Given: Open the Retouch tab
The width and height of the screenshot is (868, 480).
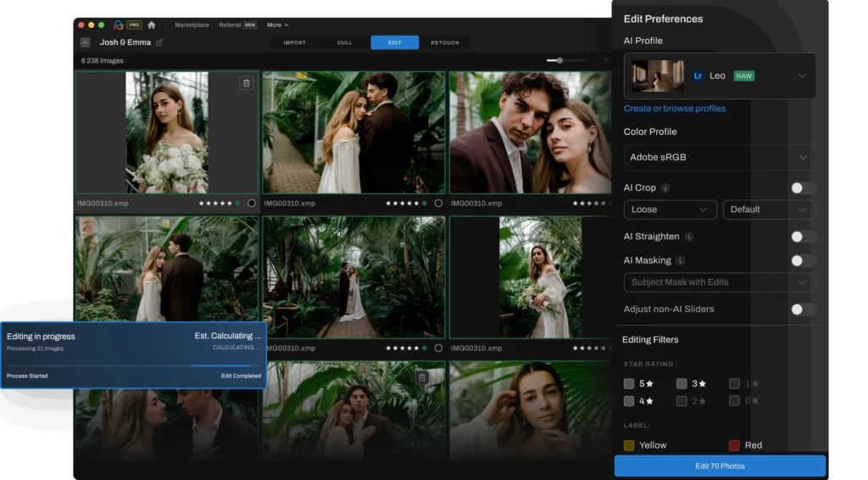Looking at the screenshot, I should pos(444,42).
